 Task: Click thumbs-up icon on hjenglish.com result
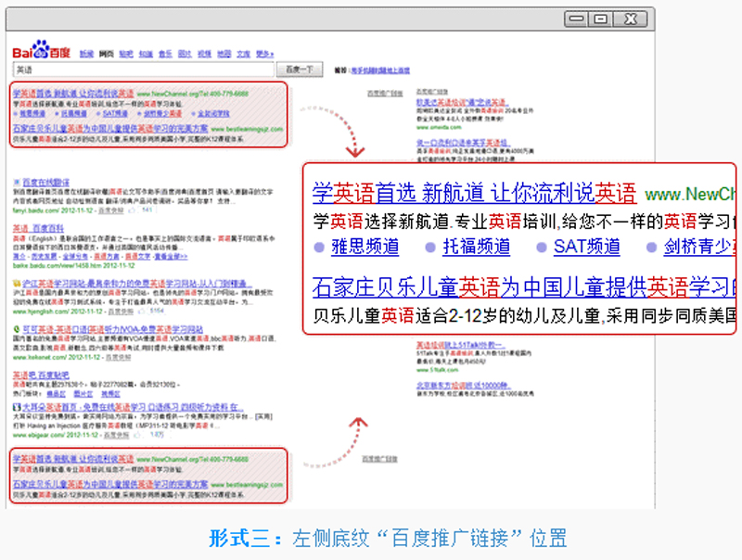pos(141,312)
